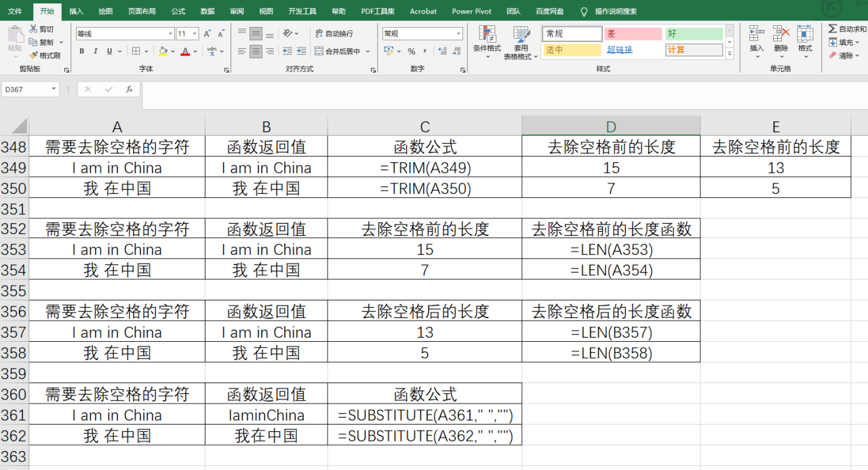Viewport: 868px width, 470px height.
Task: Select column D header
Action: 611,126
